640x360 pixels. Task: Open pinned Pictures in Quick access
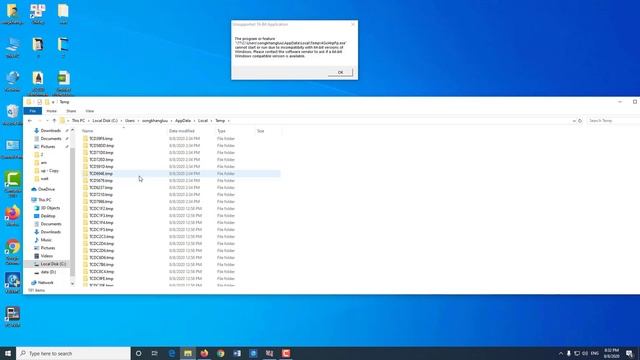coord(47,147)
